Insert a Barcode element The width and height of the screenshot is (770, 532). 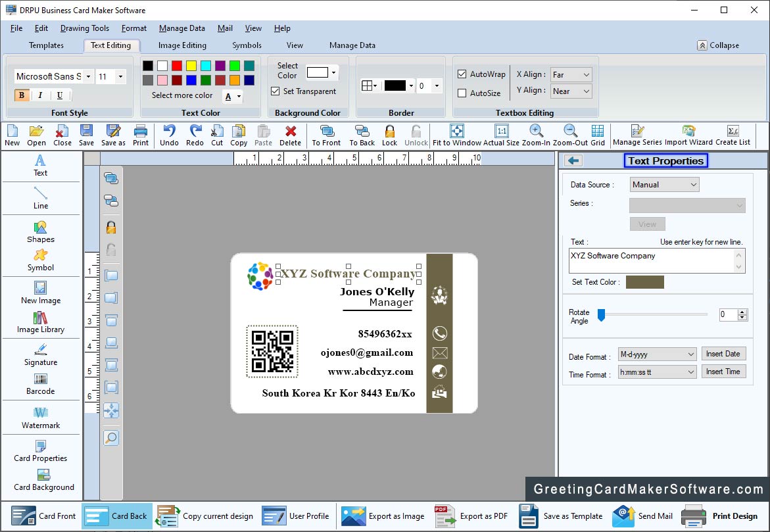40,385
